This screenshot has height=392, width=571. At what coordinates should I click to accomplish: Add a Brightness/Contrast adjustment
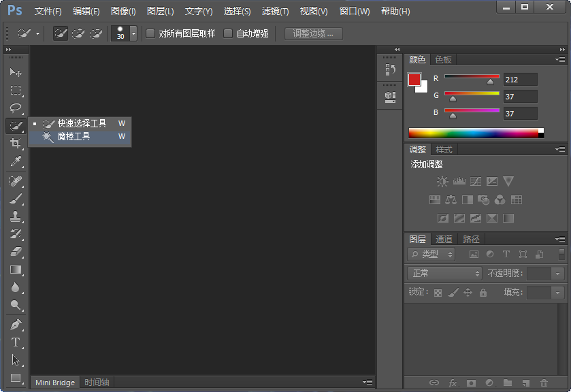click(442, 181)
